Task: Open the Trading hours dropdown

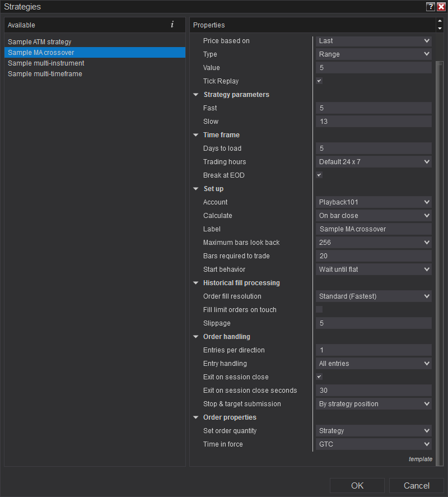Action: pyautogui.click(x=374, y=162)
